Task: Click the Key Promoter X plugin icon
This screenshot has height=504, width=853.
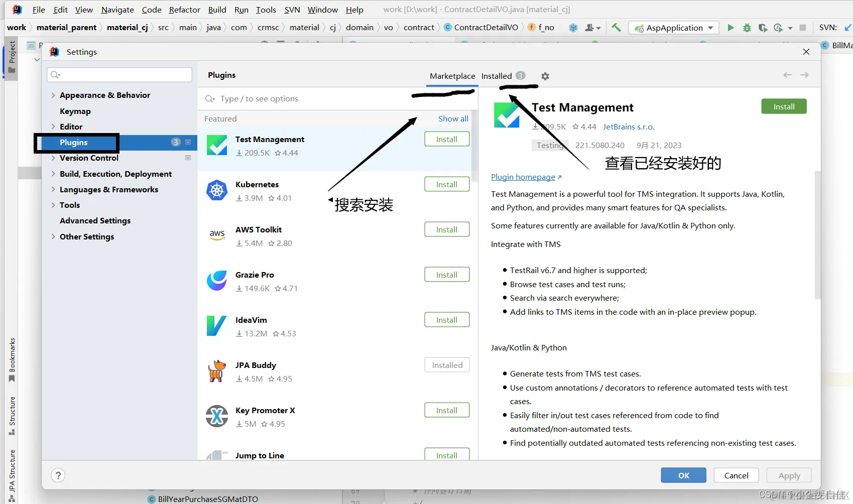Action: (x=217, y=416)
